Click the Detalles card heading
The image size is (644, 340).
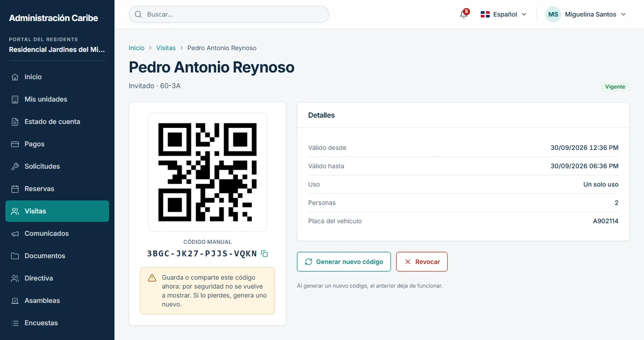pyautogui.click(x=322, y=115)
